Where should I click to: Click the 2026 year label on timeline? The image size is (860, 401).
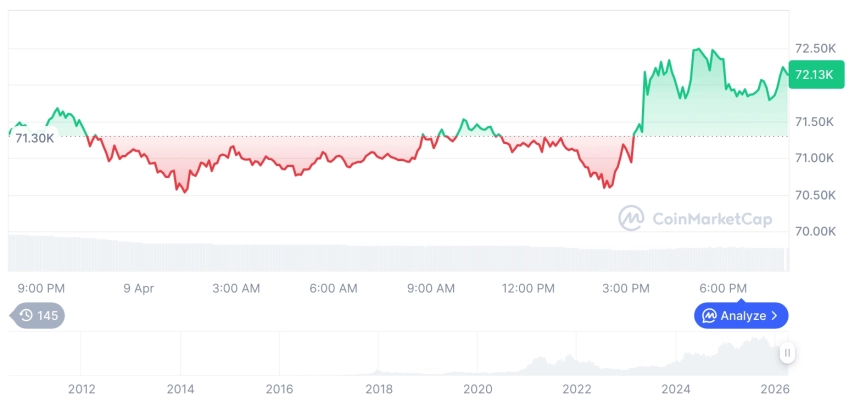coord(775,389)
